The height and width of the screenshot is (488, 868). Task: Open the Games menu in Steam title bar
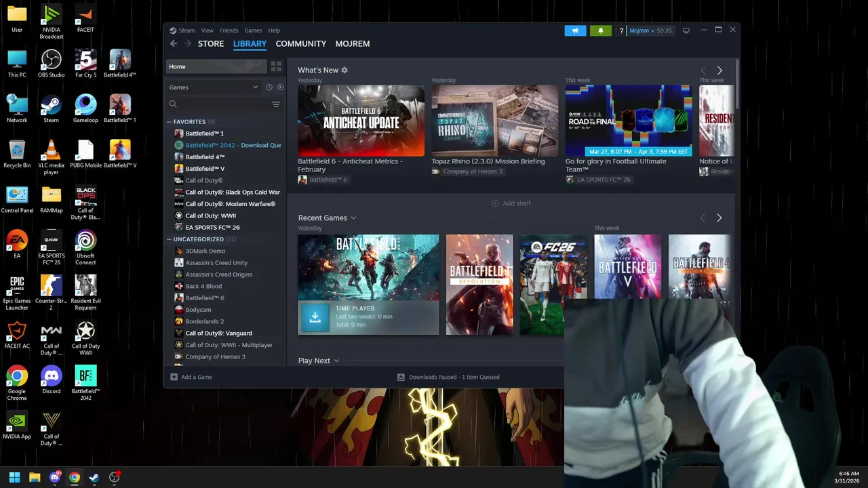[253, 30]
